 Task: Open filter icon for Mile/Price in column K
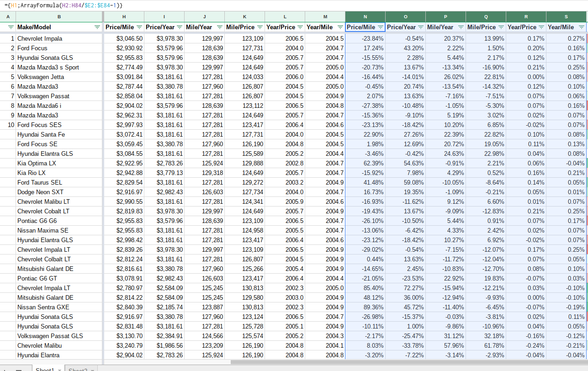[x=260, y=27]
